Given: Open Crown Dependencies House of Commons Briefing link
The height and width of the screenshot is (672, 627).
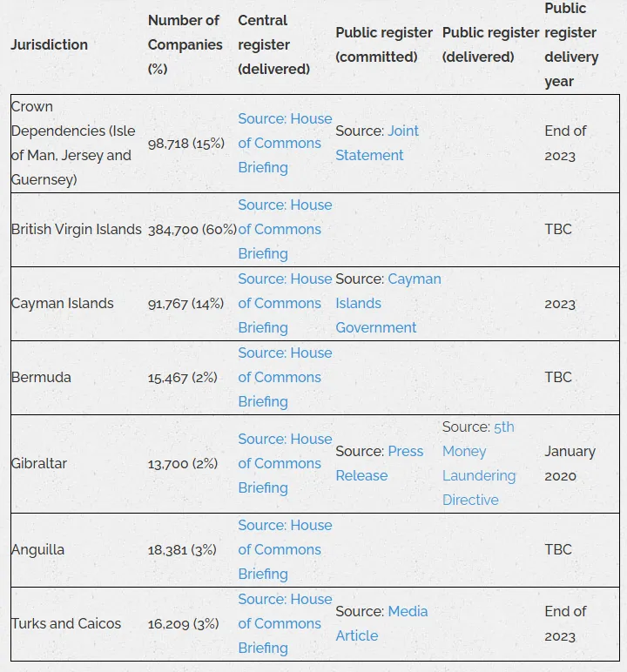Looking at the screenshot, I should [285, 143].
